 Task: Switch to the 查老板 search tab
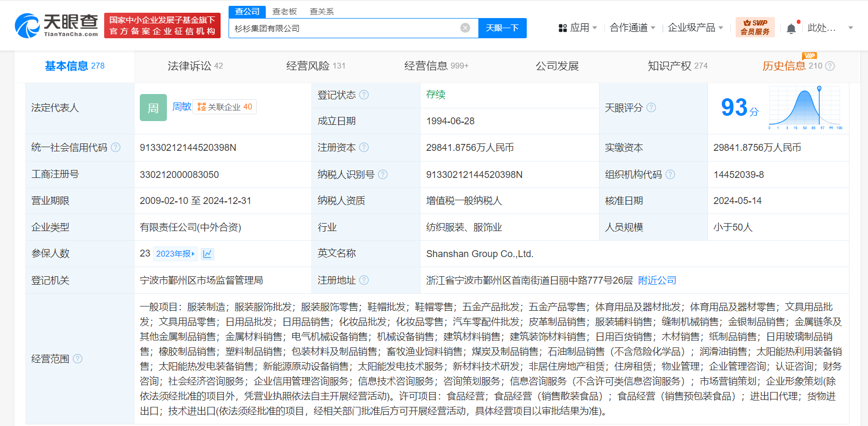point(284,12)
